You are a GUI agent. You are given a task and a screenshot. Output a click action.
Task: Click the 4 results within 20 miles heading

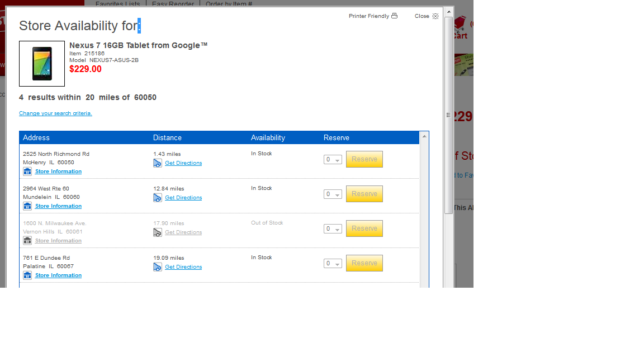(x=87, y=97)
